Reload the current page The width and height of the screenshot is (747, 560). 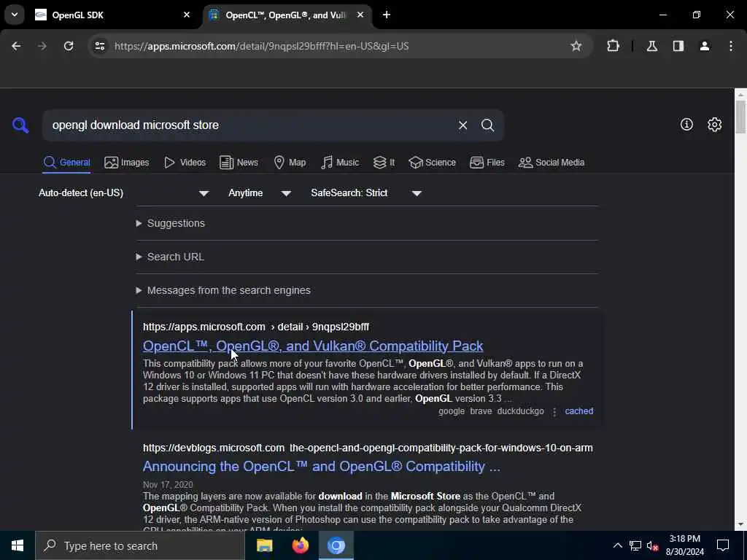tap(69, 46)
